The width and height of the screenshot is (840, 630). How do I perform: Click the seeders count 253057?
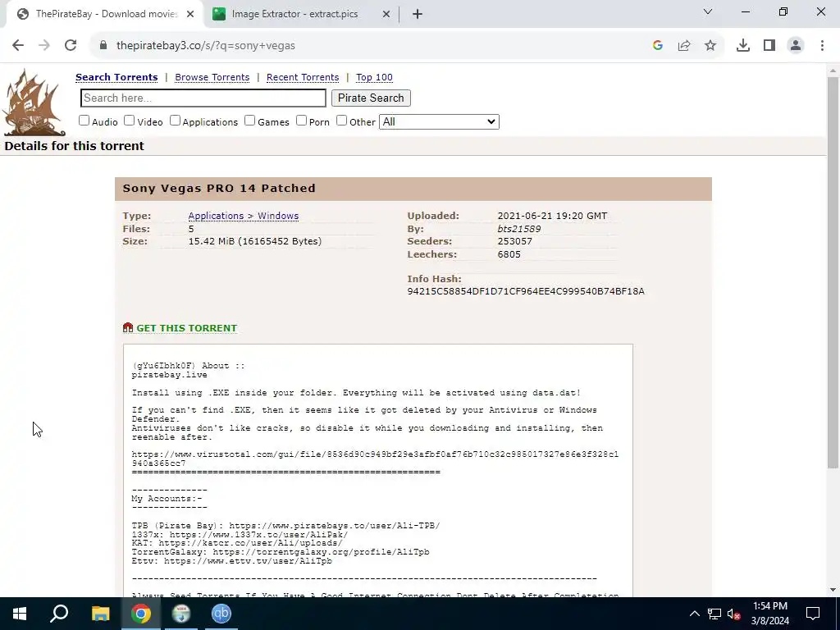point(515,241)
